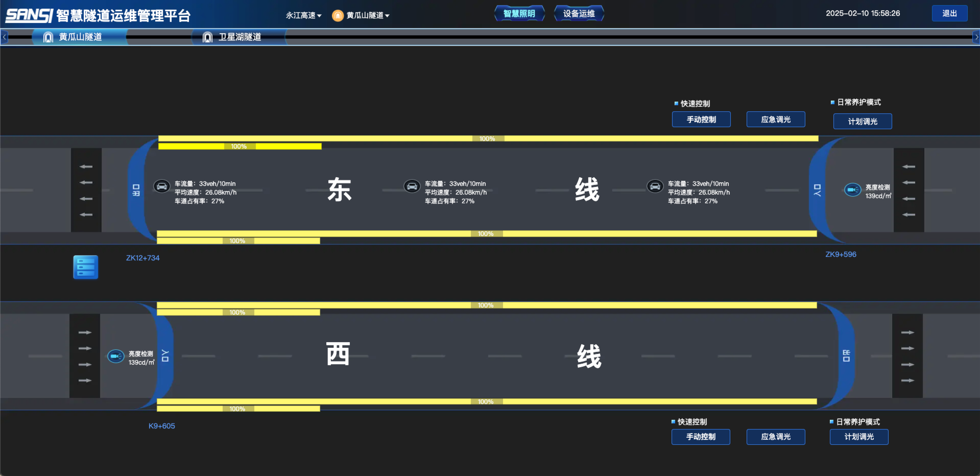Click the 卫星湖隧道 tab tunnel icon

(207, 37)
